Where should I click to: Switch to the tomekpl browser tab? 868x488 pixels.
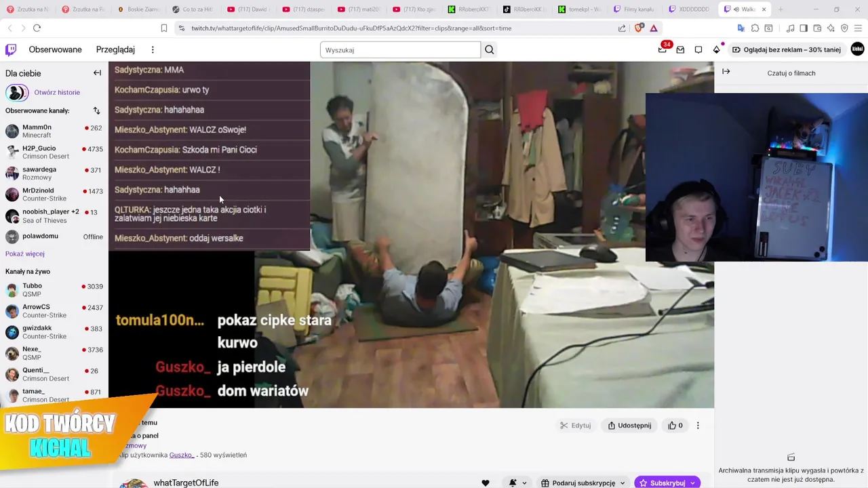click(x=580, y=9)
